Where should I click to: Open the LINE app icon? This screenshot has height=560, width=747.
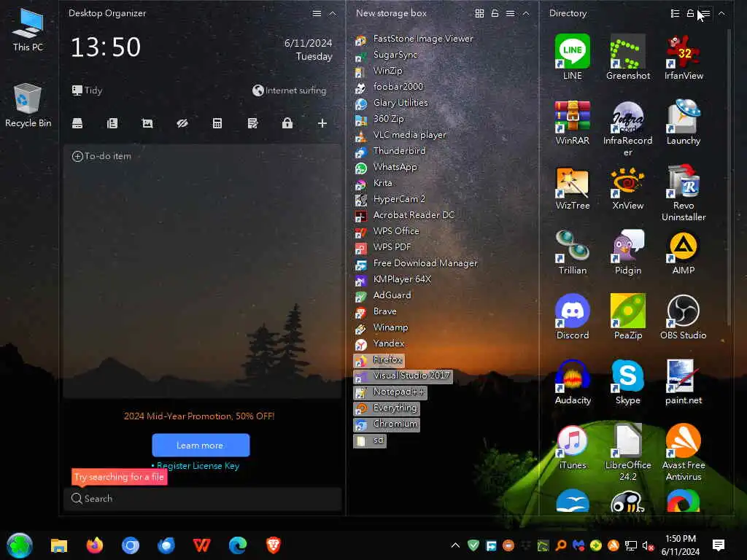tap(572, 57)
